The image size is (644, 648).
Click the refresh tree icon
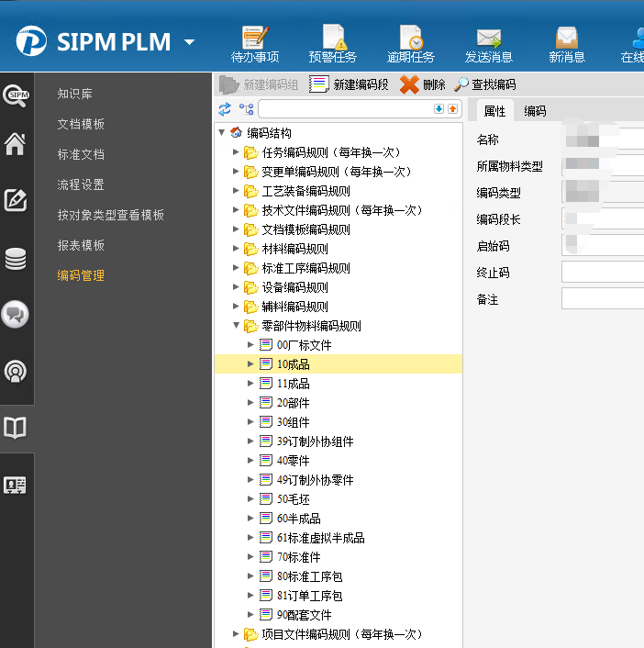click(x=225, y=109)
